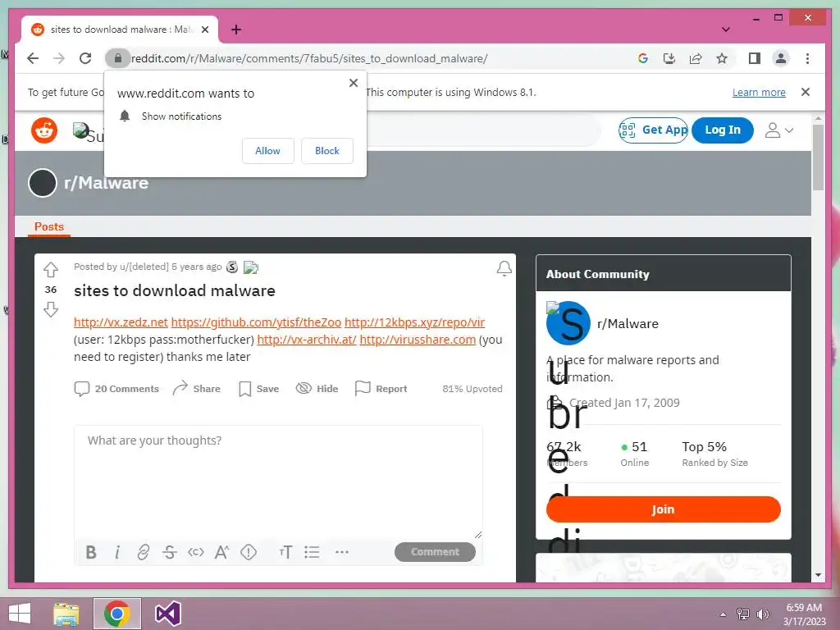Open the Learn more link
This screenshot has width=840, height=630.
click(x=759, y=92)
